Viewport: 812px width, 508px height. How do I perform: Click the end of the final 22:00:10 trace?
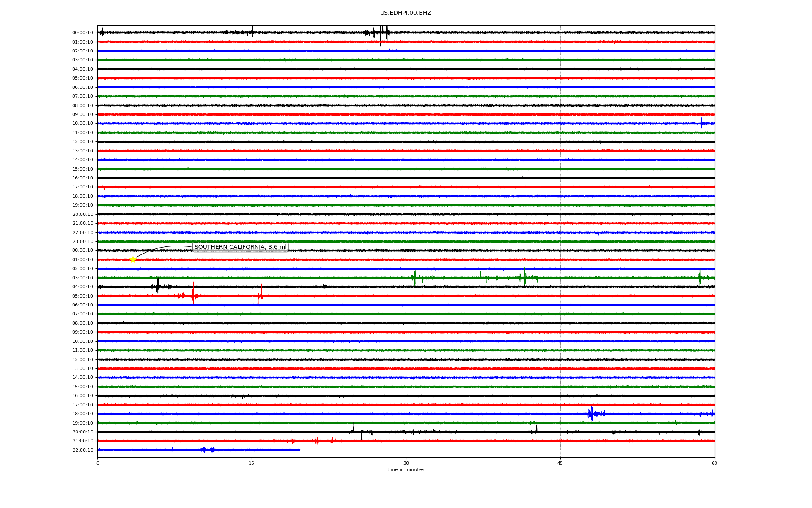click(299, 450)
